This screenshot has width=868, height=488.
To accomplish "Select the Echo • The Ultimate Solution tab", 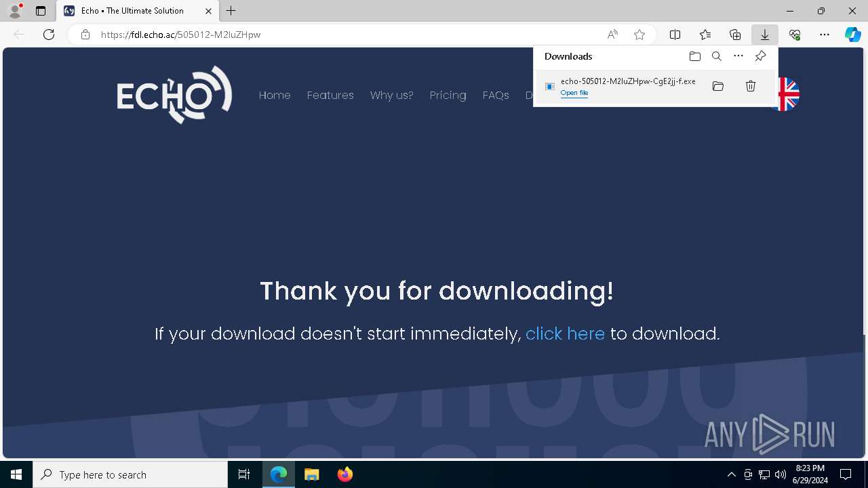I will [138, 11].
